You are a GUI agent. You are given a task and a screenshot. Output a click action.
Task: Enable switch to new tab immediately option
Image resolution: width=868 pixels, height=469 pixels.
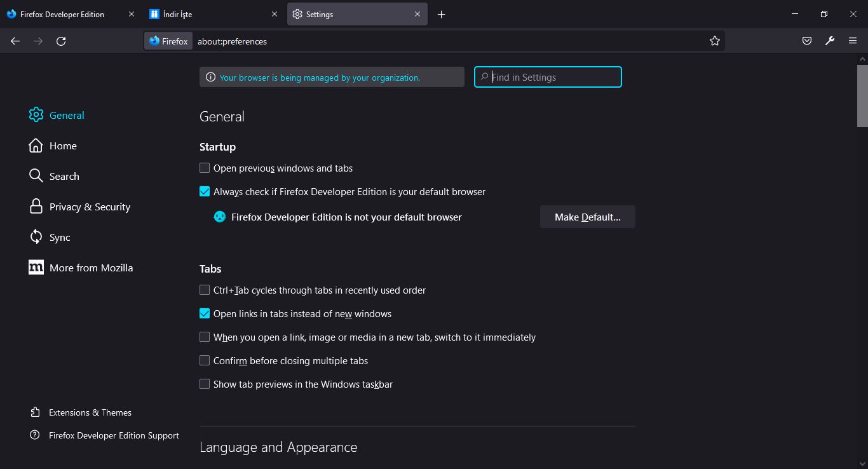click(x=205, y=337)
